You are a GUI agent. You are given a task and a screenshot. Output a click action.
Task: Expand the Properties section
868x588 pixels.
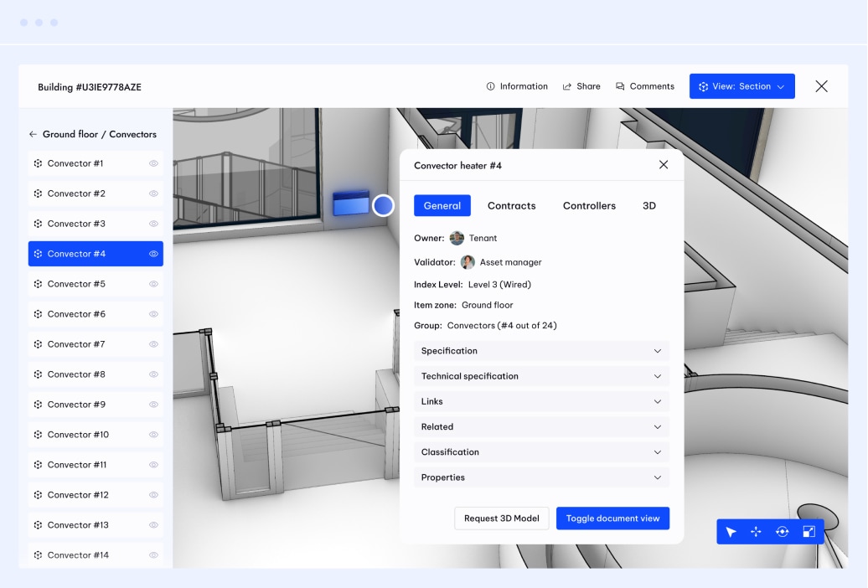[541, 477]
